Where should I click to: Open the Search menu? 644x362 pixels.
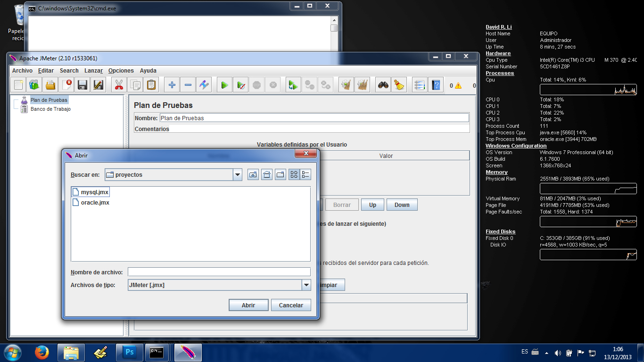tap(69, 71)
